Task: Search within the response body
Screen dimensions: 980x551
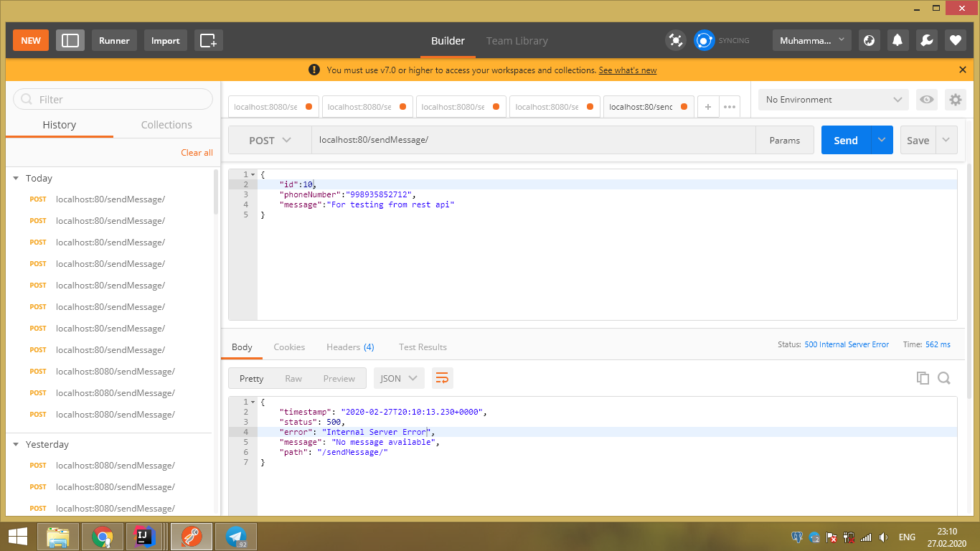Action: pyautogui.click(x=944, y=378)
